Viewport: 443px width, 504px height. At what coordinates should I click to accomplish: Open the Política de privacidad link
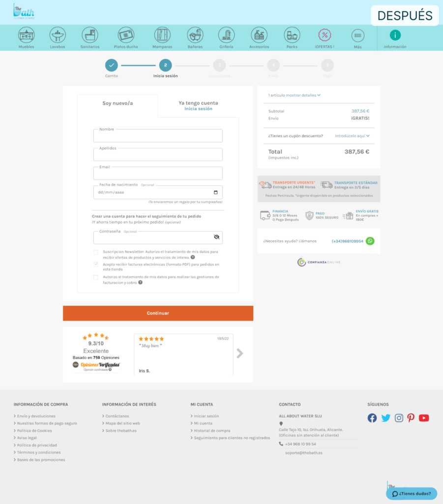[x=37, y=445]
